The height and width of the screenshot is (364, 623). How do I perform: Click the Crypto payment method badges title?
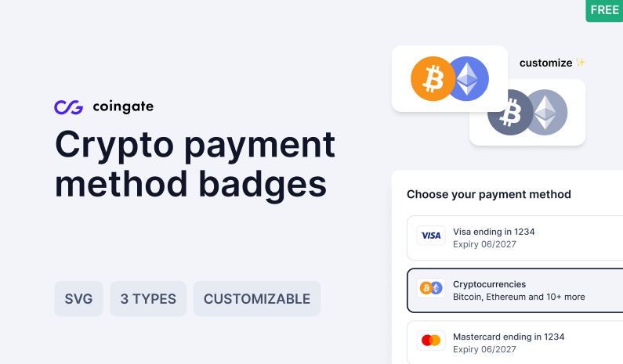(194, 164)
